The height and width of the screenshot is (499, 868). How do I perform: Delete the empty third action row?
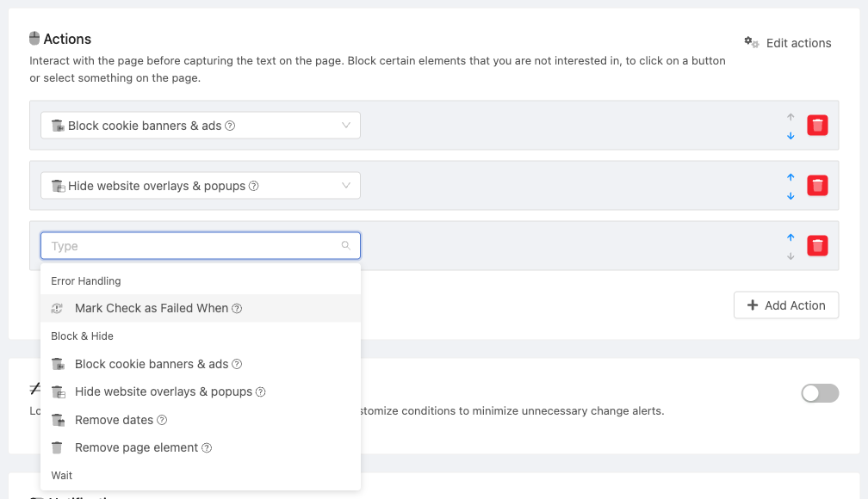click(817, 245)
